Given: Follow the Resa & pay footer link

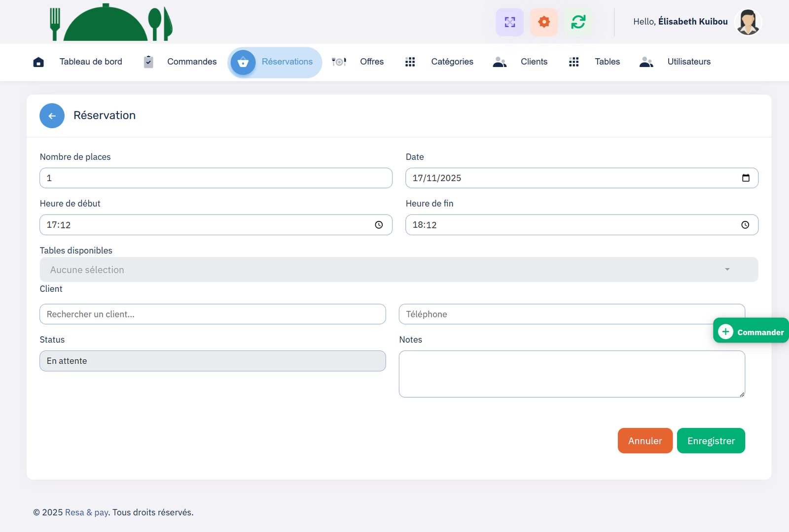Looking at the screenshot, I should coord(86,512).
